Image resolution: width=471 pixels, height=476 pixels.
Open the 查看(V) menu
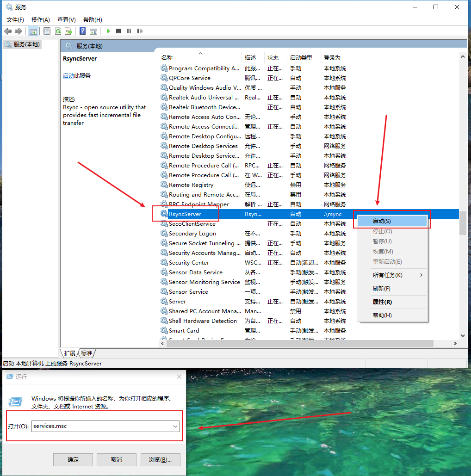click(67, 20)
